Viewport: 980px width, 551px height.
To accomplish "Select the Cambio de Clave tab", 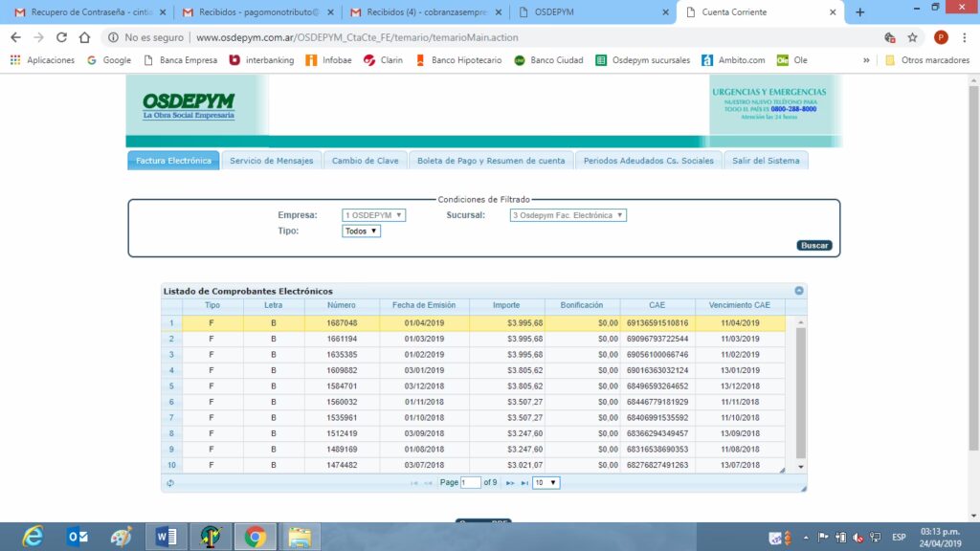I will 366,161.
